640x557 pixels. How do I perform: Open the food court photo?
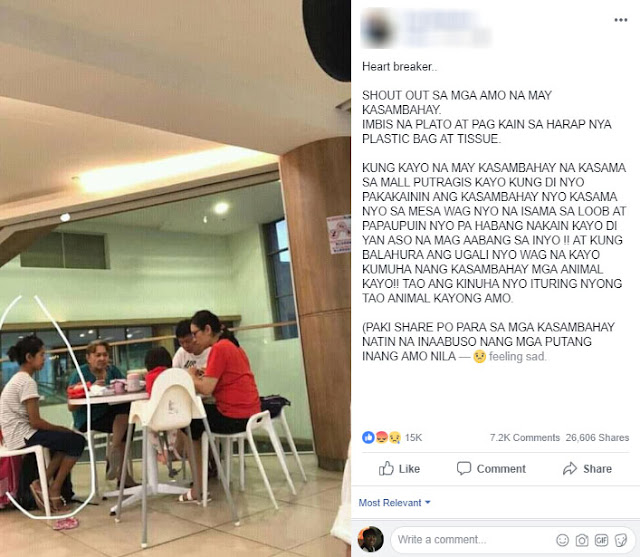click(175, 278)
